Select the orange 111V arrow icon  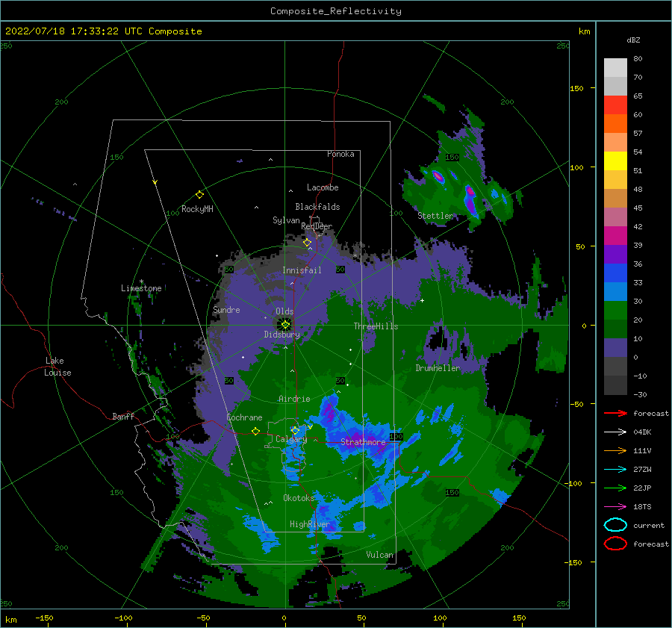coord(615,450)
